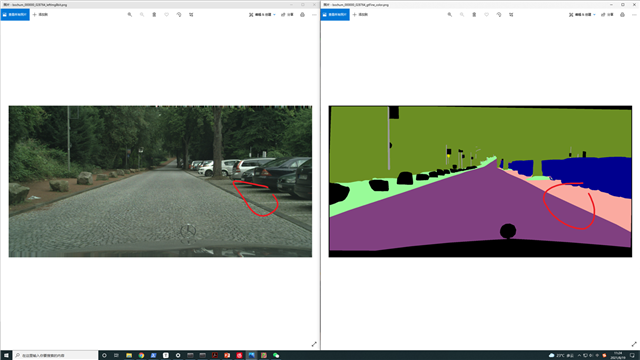This screenshot has width=640, height=360.
Task: Open the Windows Start menu
Action: (6, 356)
